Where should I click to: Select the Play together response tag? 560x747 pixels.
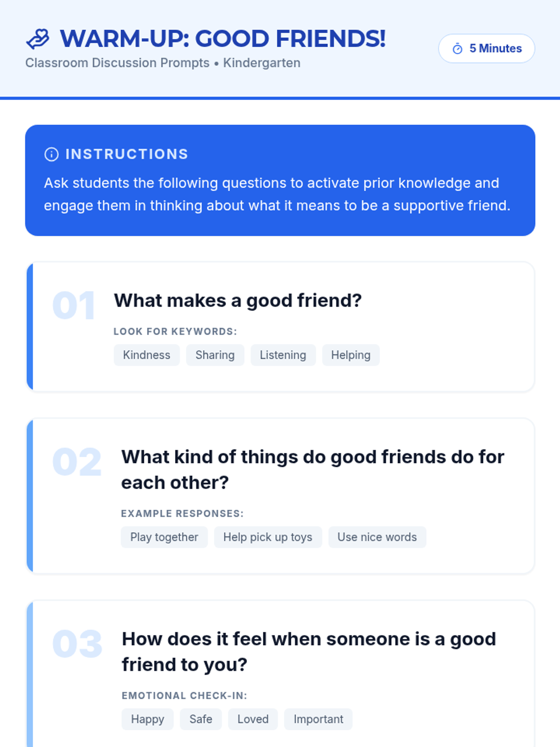(164, 537)
